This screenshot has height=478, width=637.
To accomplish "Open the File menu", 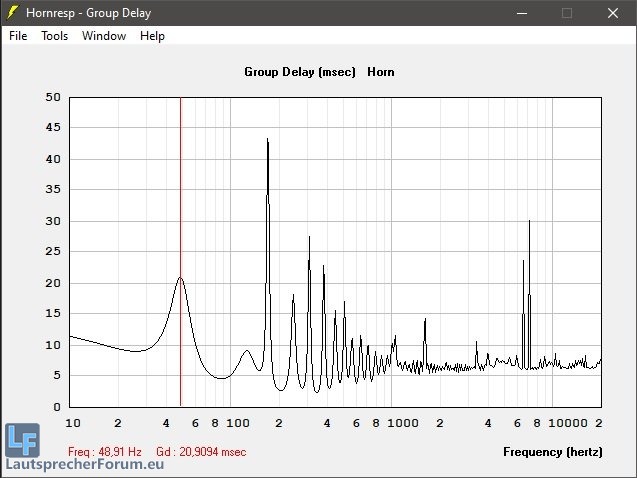I will [18, 36].
